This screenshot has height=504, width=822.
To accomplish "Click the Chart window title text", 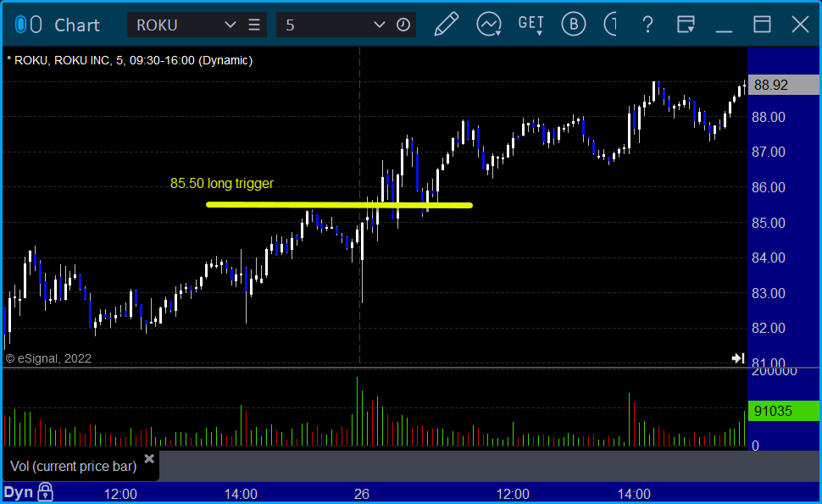I will (77, 25).
